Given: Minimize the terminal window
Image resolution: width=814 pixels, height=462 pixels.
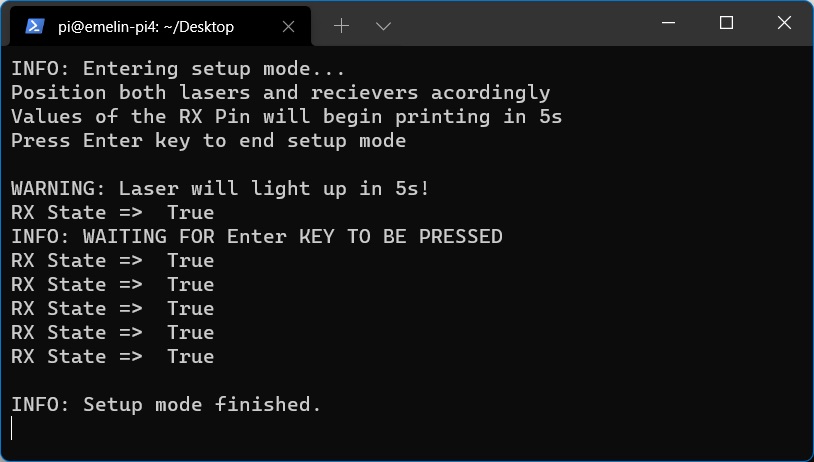Looking at the screenshot, I should pos(668,23).
